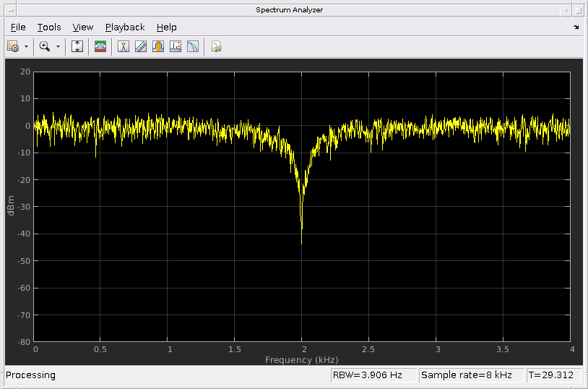
Task: Toggle the Channel Measurements orange band button
Action: (x=158, y=46)
